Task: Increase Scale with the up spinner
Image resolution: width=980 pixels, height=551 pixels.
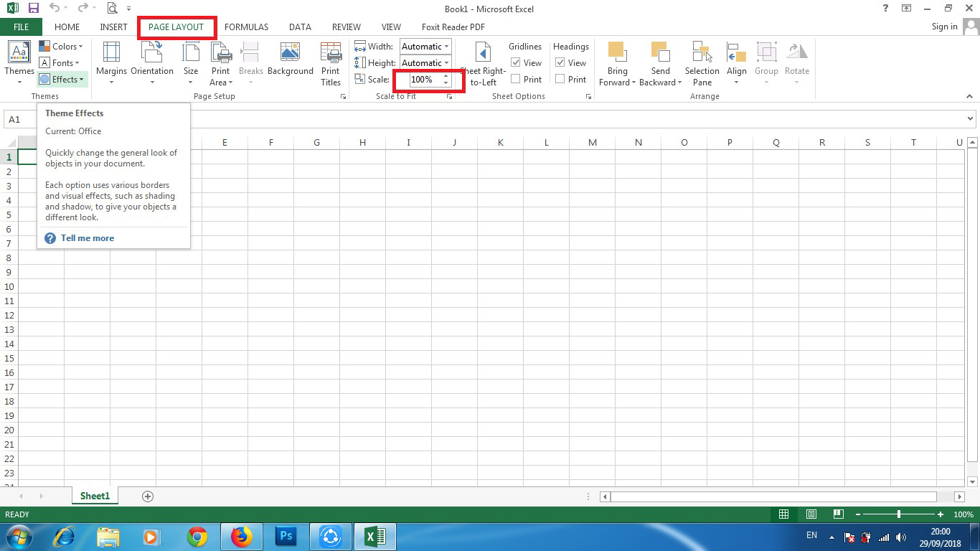Action: pos(446,76)
